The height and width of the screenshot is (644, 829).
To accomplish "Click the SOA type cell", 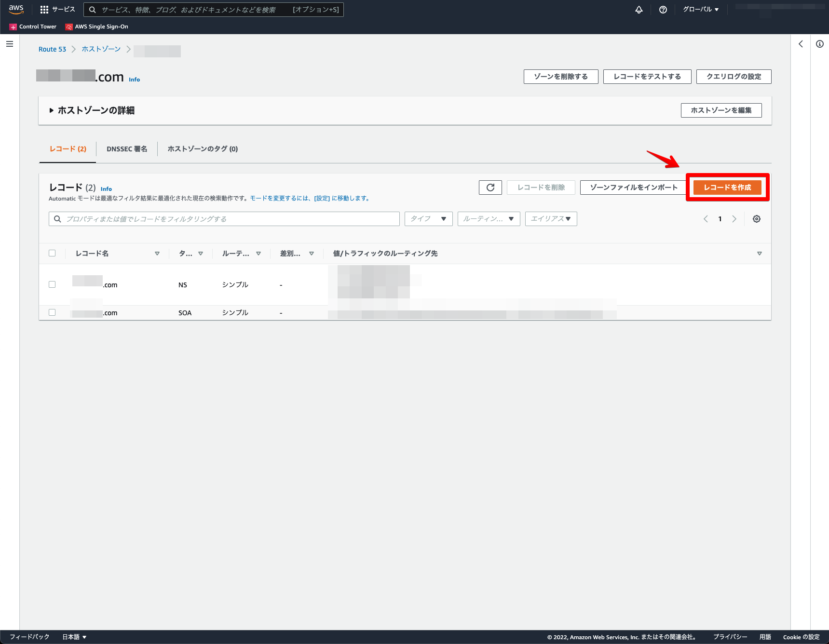I will [x=185, y=313].
